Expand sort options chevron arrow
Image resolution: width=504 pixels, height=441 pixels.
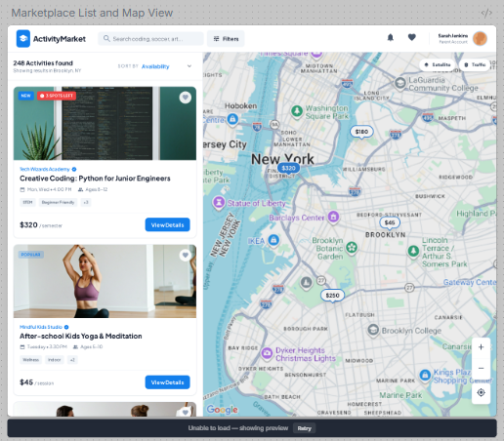tap(189, 66)
